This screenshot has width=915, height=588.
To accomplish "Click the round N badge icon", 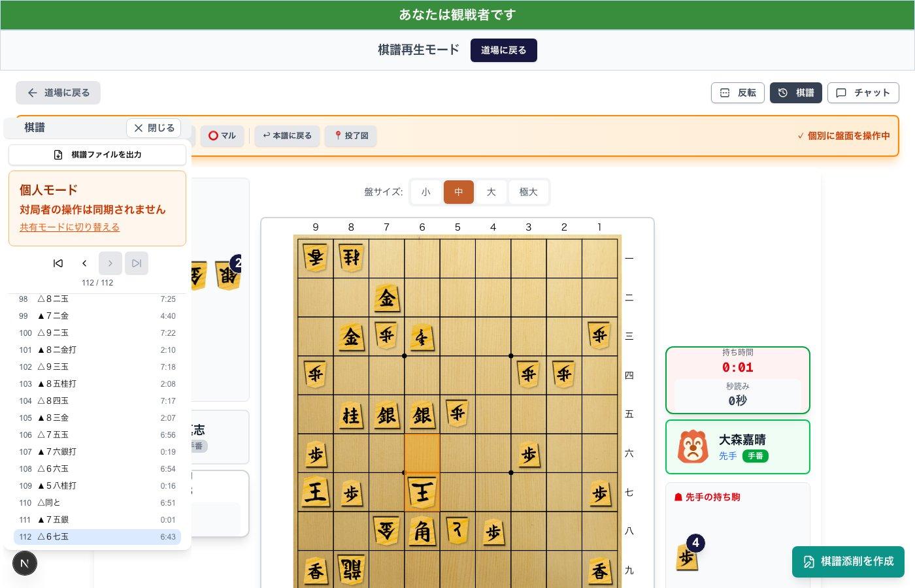I will 25,563.
